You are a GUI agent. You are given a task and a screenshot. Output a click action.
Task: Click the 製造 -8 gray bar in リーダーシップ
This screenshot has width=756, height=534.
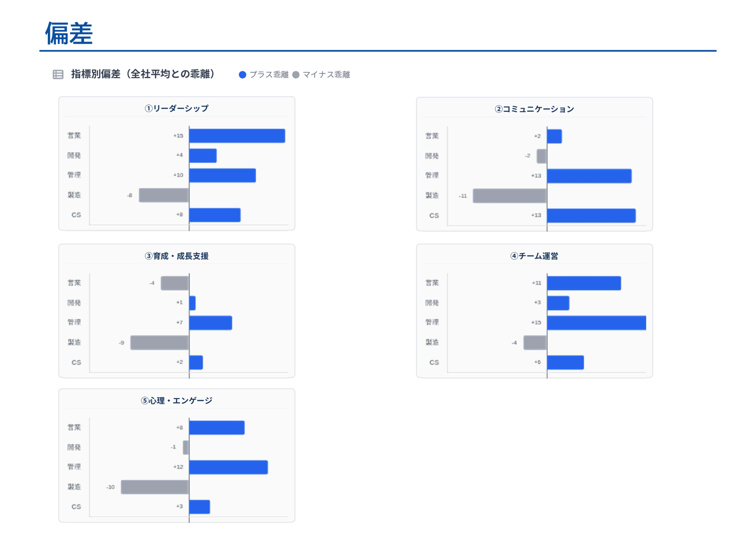pyautogui.click(x=164, y=195)
